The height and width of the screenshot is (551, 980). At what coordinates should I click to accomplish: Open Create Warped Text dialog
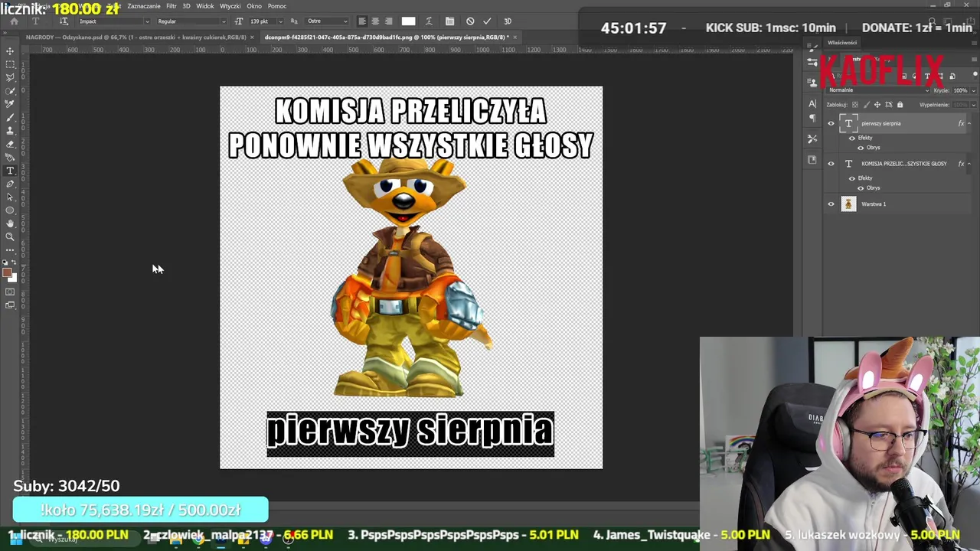[x=429, y=21]
